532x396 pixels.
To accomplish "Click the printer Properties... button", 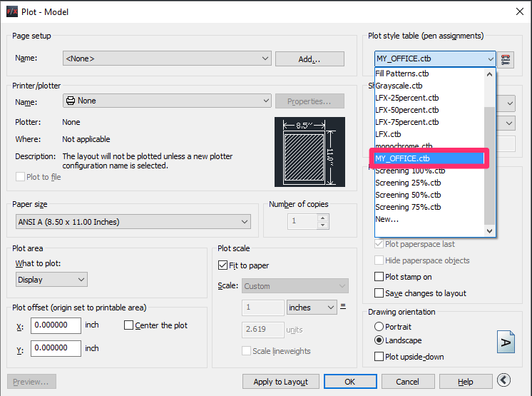I will coord(310,101).
